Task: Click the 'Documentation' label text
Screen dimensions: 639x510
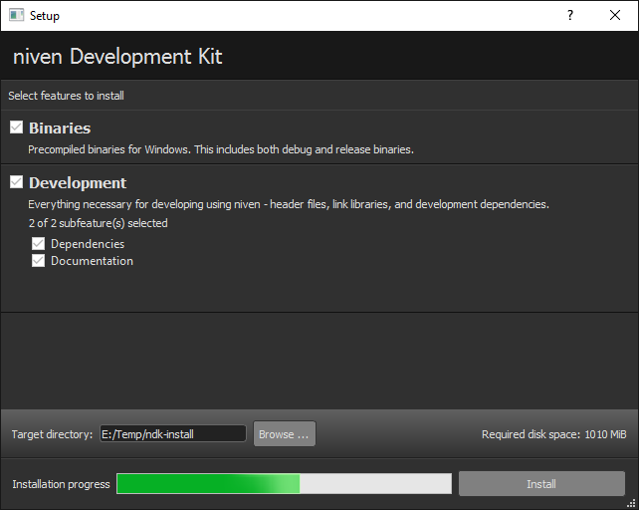Action: (x=92, y=261)
